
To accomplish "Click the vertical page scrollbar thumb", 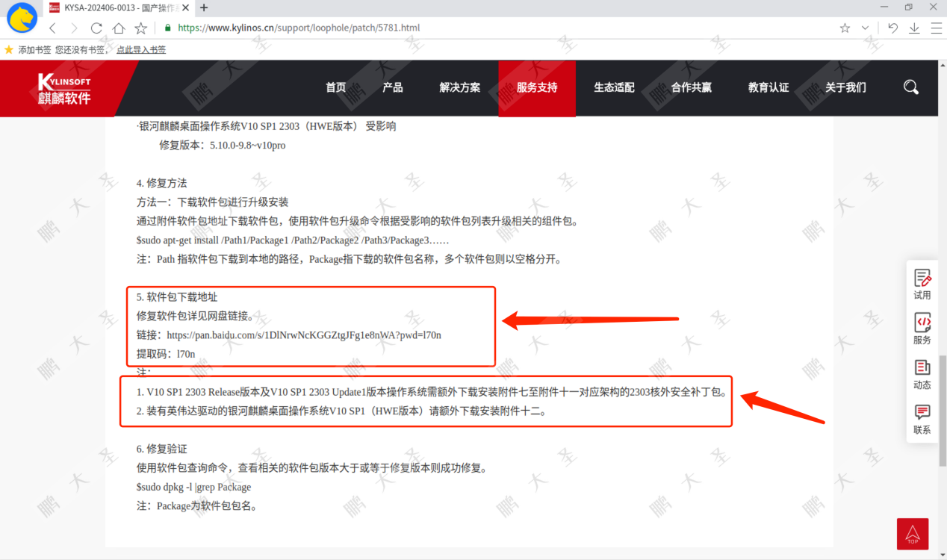I will pyautogui.click(x=943, y=411).
